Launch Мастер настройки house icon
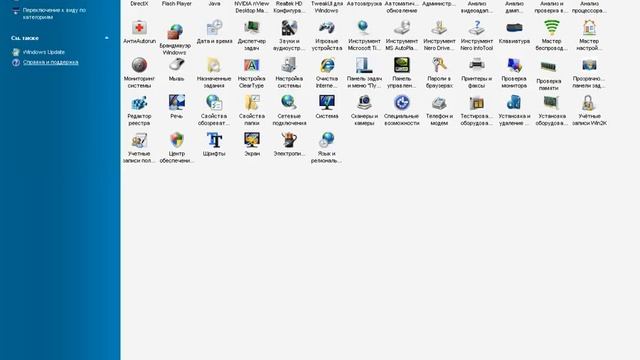640x360 pixels. click(589, 28)
